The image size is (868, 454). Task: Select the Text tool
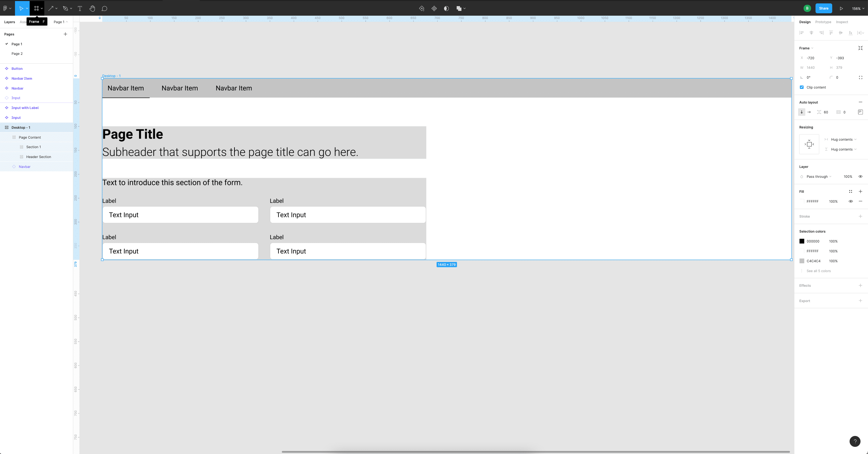pyautogui.click(x=80, y=8)
